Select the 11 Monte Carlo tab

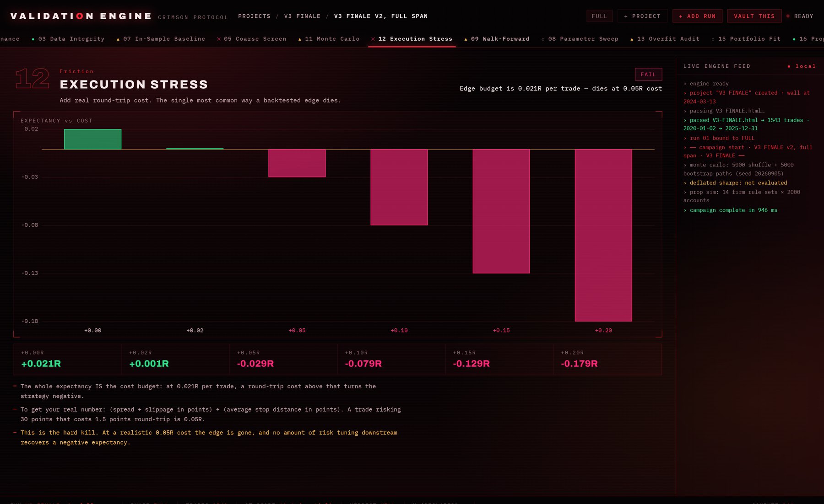point(329,39)
